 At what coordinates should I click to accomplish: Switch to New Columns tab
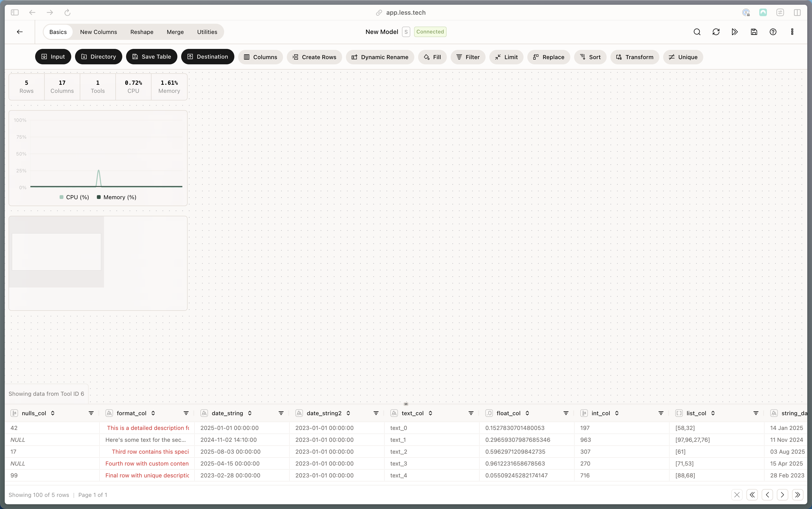(98, 32)
